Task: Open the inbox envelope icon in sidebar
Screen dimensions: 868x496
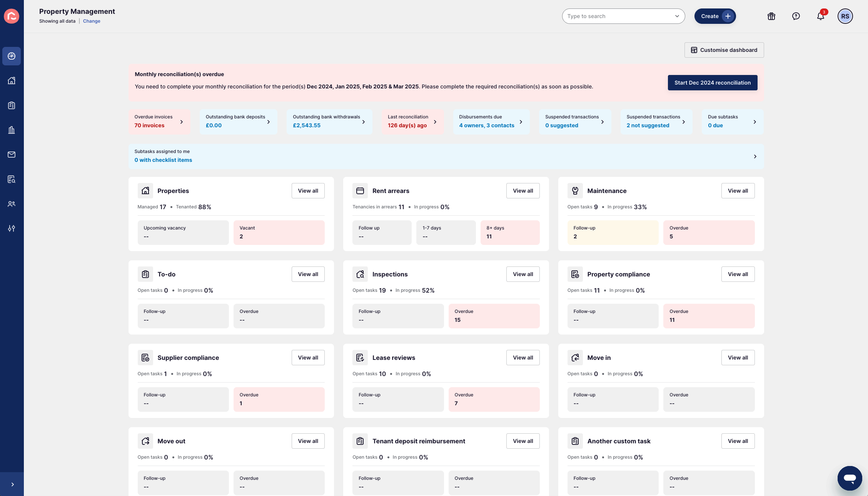Action: pos(12,155)
